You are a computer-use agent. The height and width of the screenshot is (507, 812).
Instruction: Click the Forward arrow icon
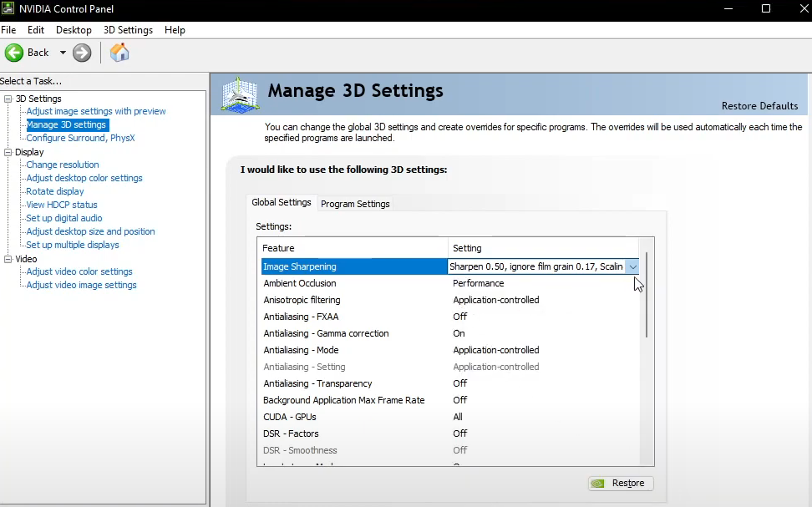tap(82, 53)
